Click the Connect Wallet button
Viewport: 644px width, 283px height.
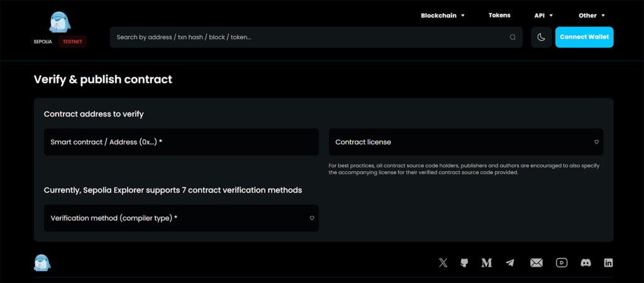[x=584, y=37]
